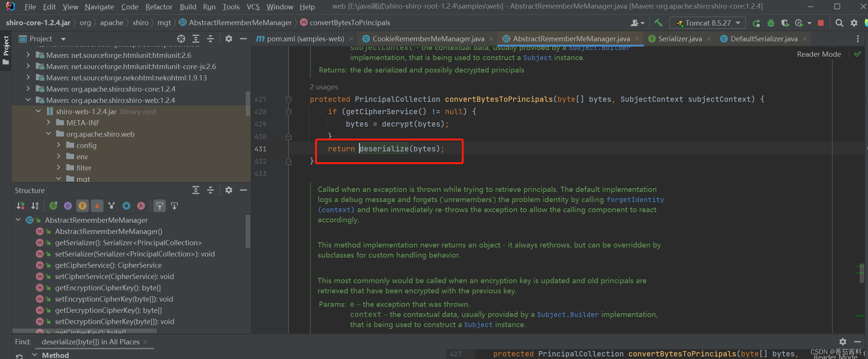Collapse the Method group in Find results

tap(35, 355)
